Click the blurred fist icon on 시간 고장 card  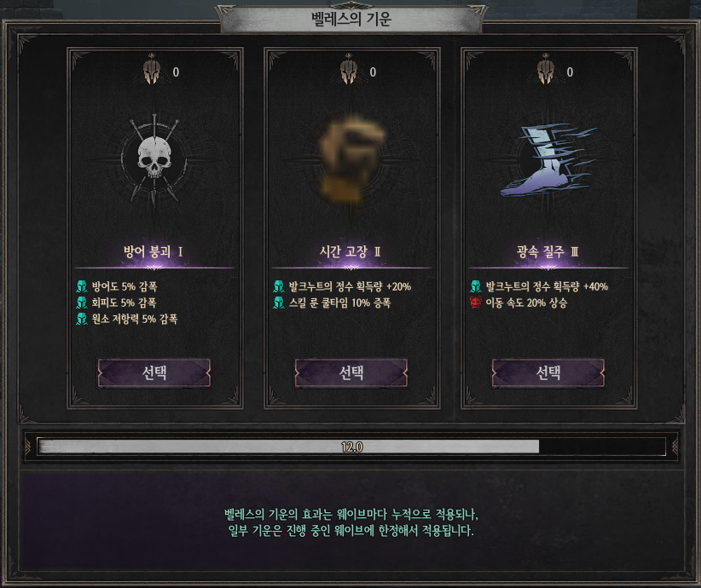coord(351,159)
